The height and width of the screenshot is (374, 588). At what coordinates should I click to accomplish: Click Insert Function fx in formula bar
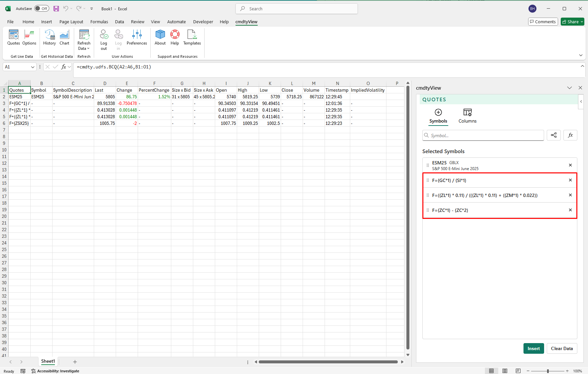pyautogui.click(x=64, y=67)
